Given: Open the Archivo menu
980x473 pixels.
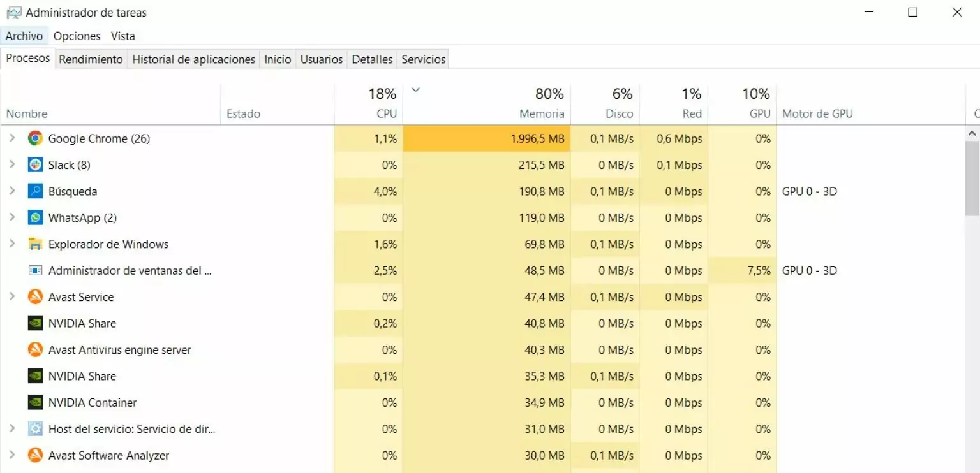Looking at the screenshot, I should [x=24, y=36].
